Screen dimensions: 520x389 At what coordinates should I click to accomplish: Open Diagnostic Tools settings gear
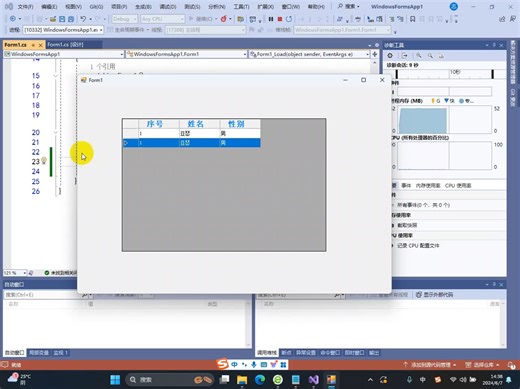(x=390, y=56)
